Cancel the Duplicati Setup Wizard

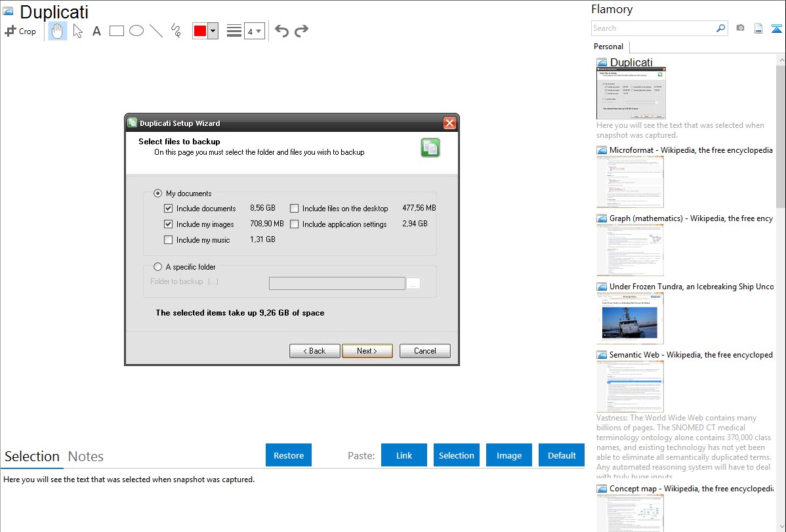[x=425, y=351]
